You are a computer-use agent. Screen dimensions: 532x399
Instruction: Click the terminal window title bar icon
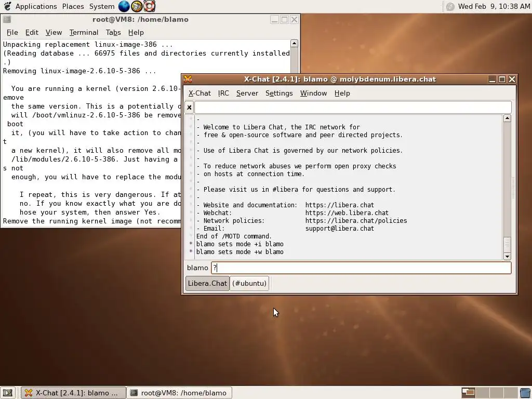(7, 19)
